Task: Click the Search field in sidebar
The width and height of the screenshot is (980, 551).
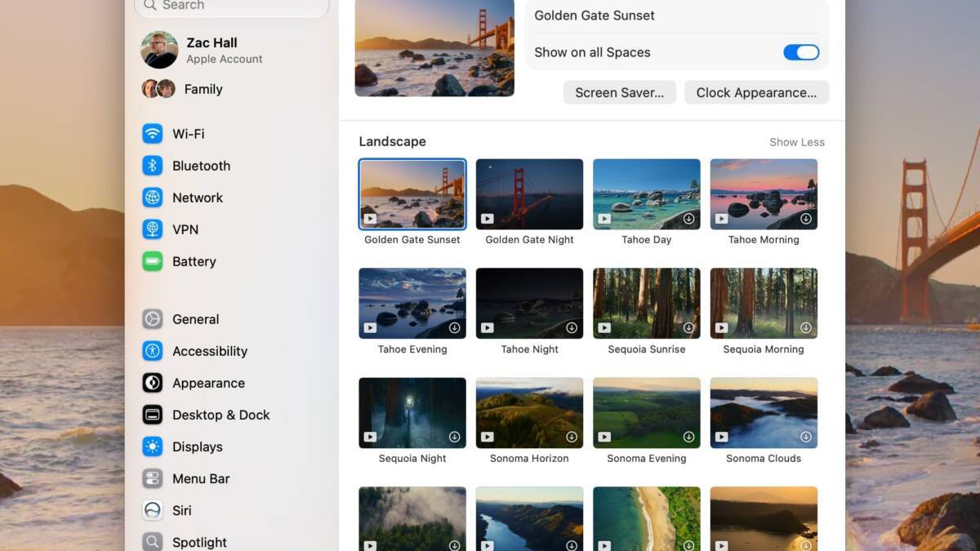Action: click(233, 7)
